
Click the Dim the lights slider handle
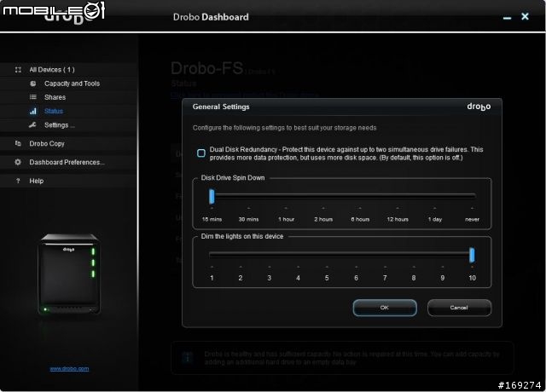point(472,255)
